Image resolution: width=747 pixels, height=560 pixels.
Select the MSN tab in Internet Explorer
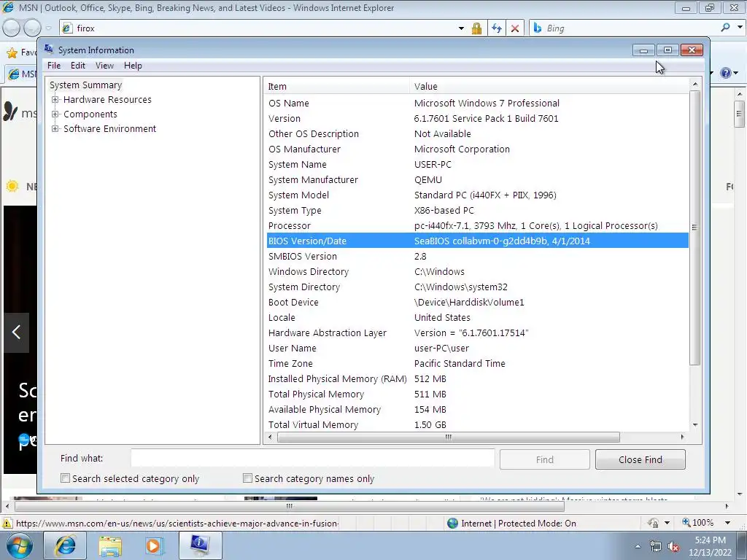point(21,74)
